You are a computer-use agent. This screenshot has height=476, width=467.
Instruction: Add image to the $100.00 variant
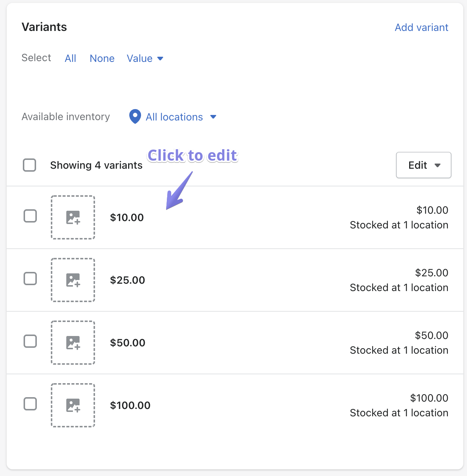[73, 405]
